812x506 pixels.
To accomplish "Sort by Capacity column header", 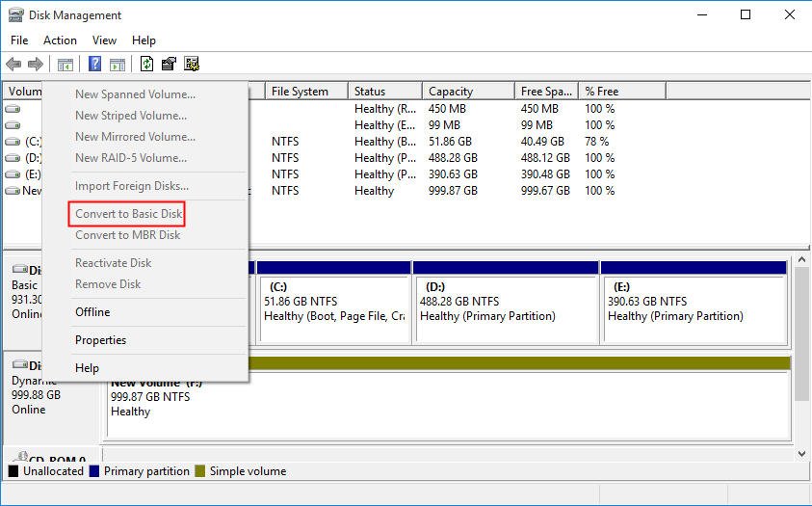I will pyautogui.click(x=469, y=92).
